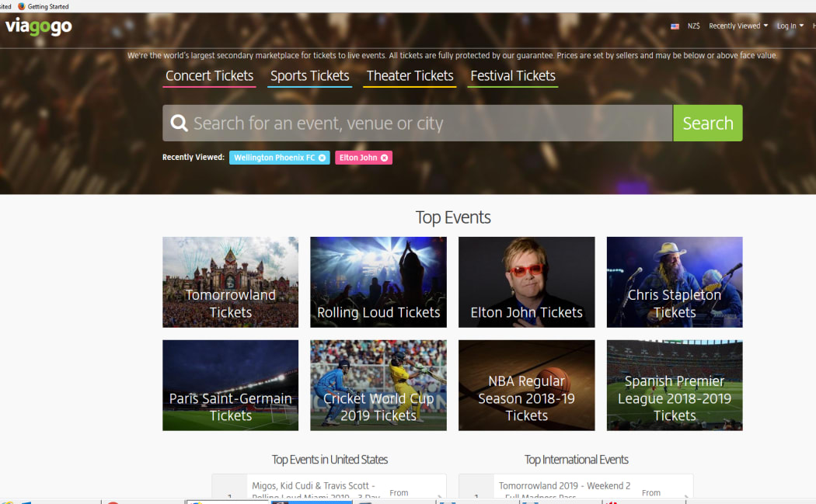
Task: Open Paris Saint-Germain Tickets tile
Action: pyautogui.click(x=231, y=385)
